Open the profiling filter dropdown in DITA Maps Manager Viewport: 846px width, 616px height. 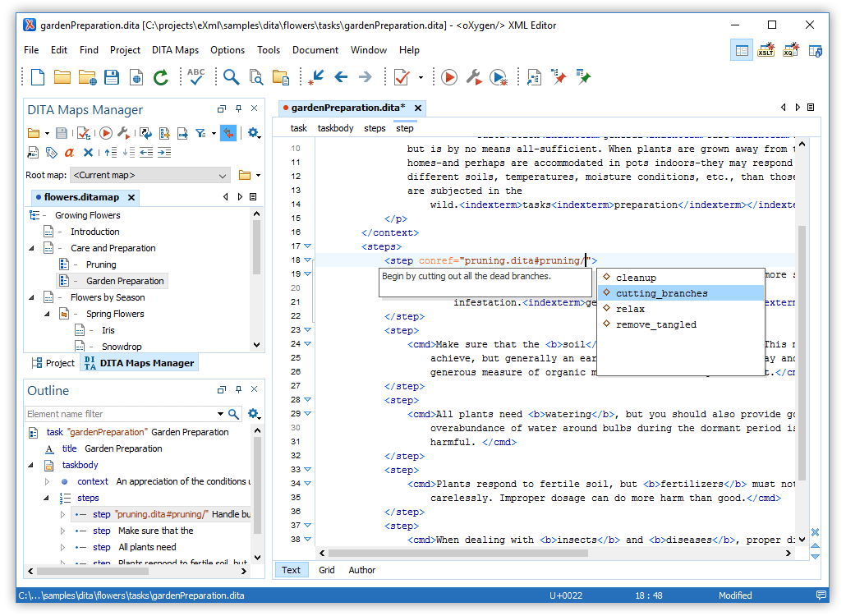point(214,133)
